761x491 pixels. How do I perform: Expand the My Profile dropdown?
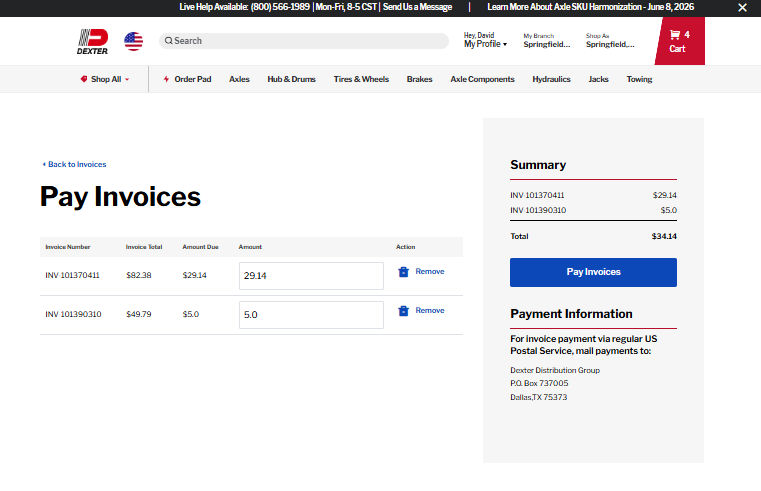tap(485, 44)
